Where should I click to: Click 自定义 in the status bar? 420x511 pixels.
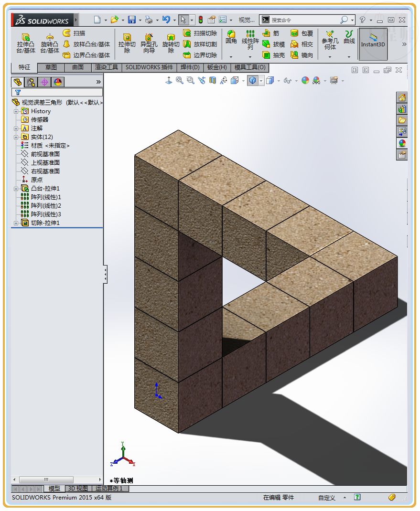click(x=327, y=497)
